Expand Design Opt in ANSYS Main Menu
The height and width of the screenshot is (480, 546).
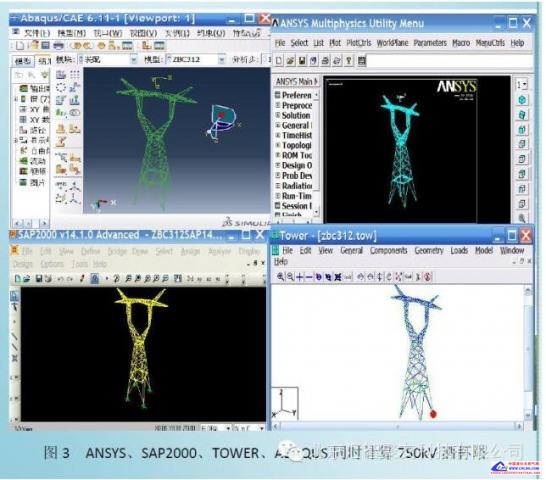[x=278, y=165]
